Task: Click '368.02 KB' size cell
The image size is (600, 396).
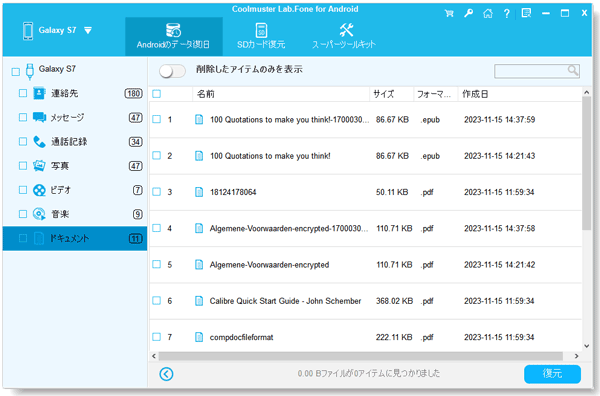Action: (x=394, y=301)
